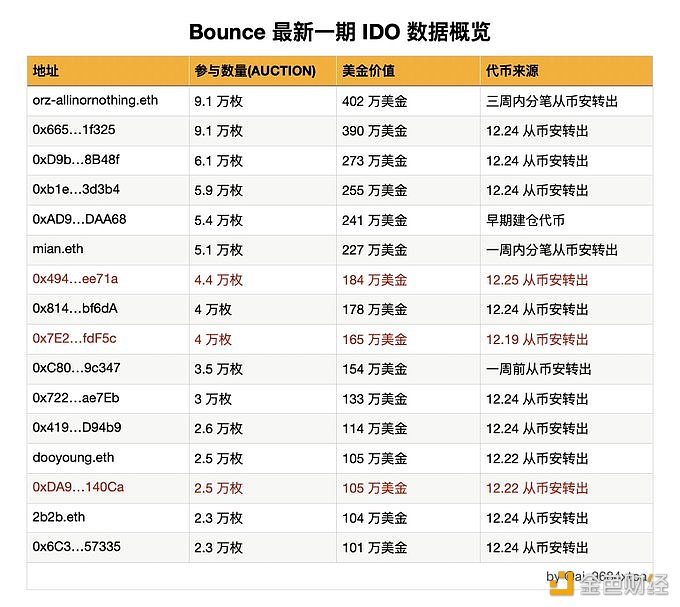
Task: Click the source '早期建仓代币'
Action: point(525,220)
